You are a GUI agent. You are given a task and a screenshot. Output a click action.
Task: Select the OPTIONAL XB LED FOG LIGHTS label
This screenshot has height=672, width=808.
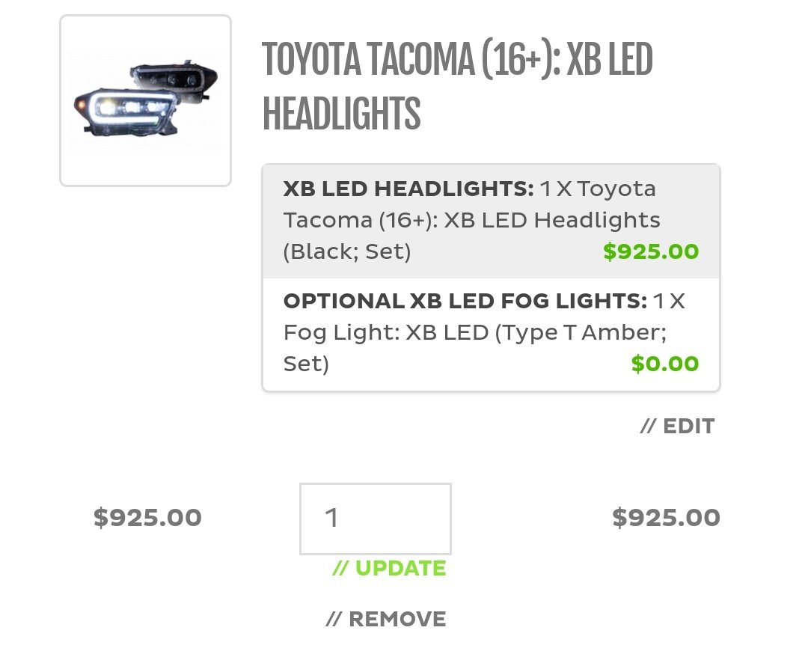click(x=465, y=301)
